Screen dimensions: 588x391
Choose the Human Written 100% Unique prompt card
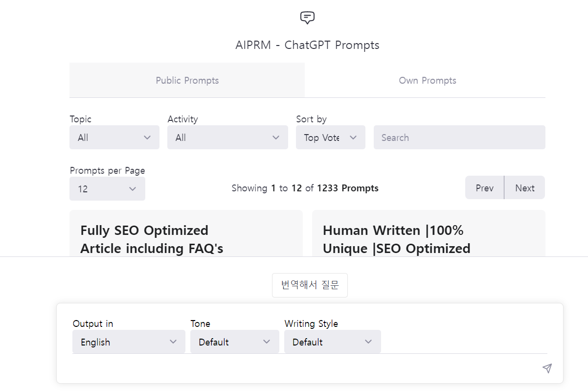tap(429, 239)
